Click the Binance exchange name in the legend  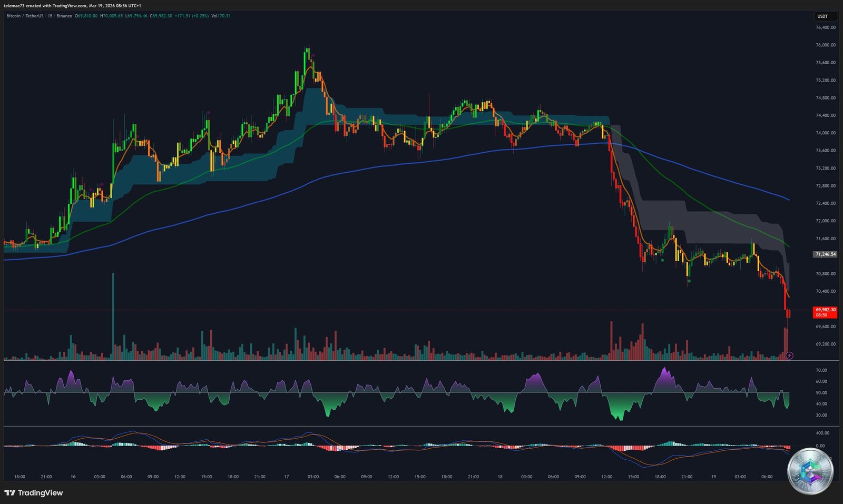(64, 16)
